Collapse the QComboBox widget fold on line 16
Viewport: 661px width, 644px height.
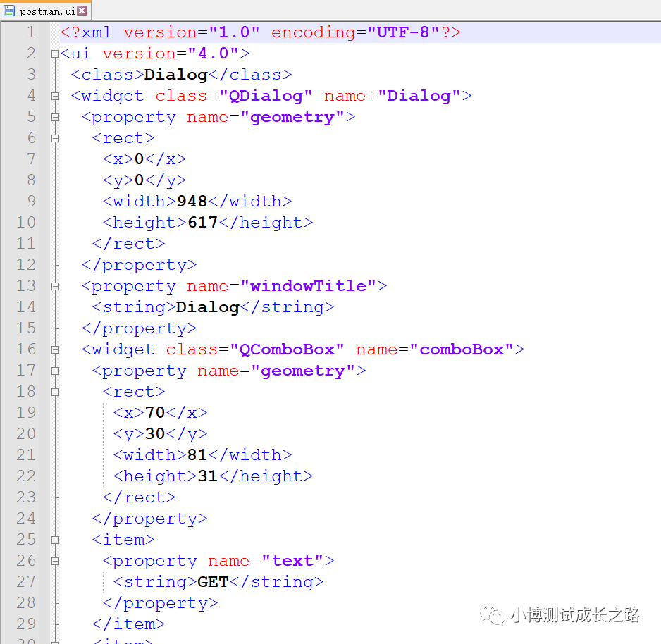(x=55, y=349)
